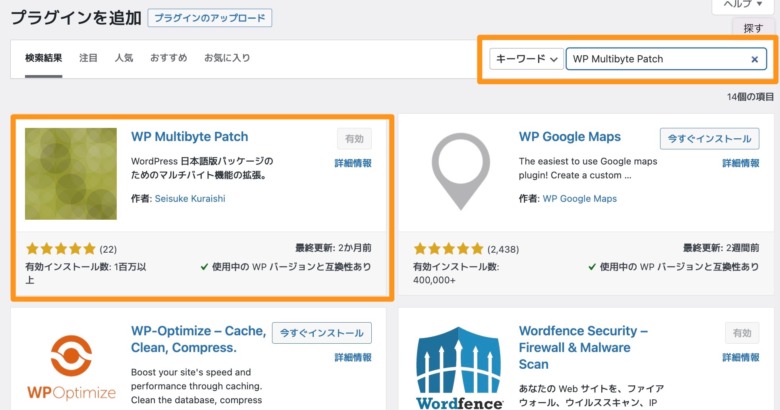Click the 有効インストール数: 1百万以上 text
Screen dimensions: 780x410
point(86,274)
